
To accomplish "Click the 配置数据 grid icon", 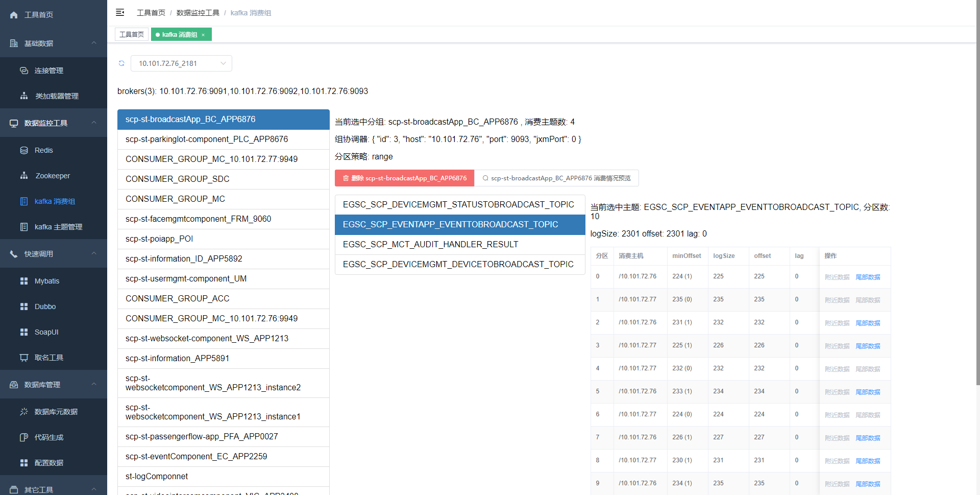I will 24,463.
